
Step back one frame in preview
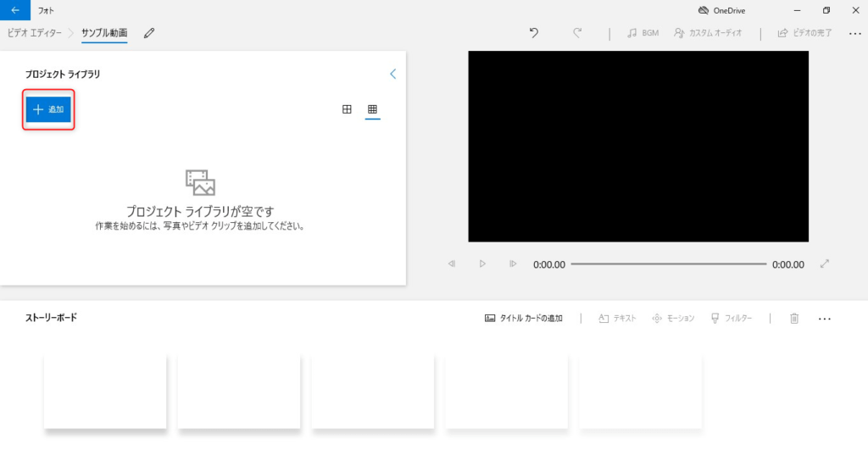click(x=452, y=264)
